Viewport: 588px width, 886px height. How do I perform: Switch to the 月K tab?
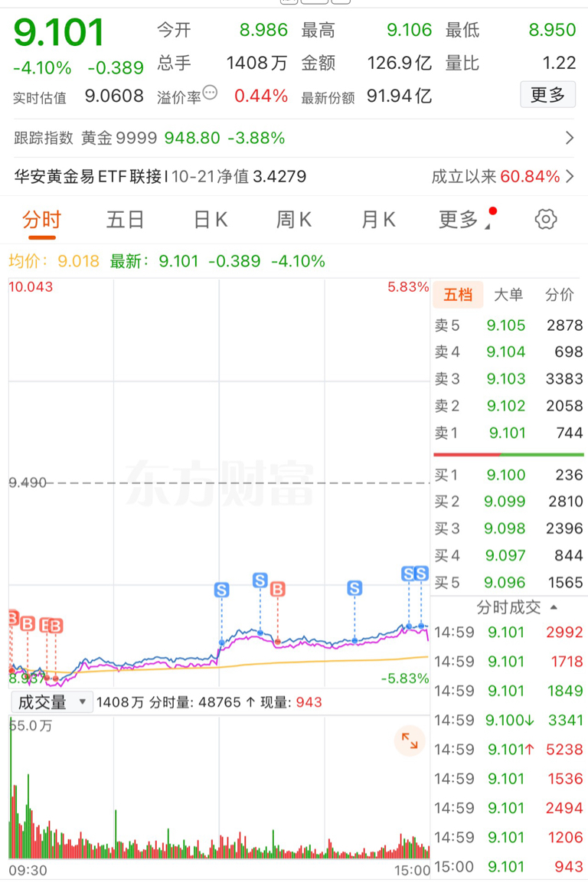point(378,219)
